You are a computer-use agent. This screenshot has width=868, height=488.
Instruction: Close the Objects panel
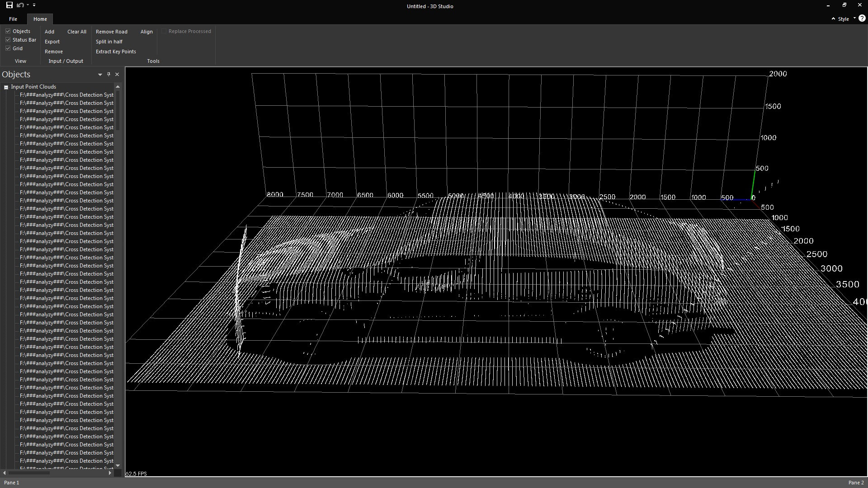tap(117, 75)
